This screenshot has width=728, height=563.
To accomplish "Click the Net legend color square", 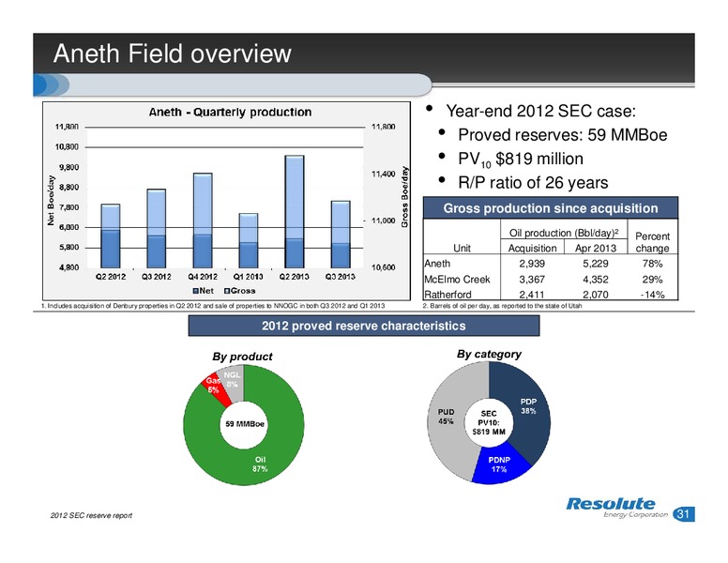I will click(196, 291).
